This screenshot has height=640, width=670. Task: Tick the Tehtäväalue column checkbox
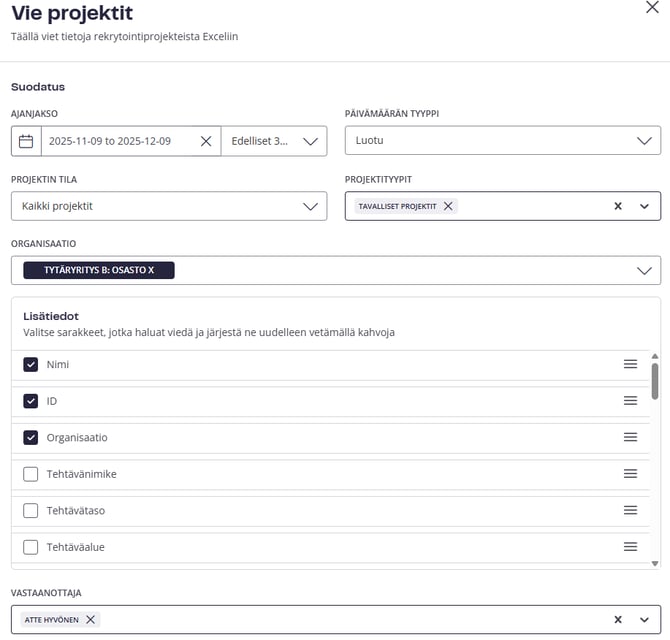[31, 547]
